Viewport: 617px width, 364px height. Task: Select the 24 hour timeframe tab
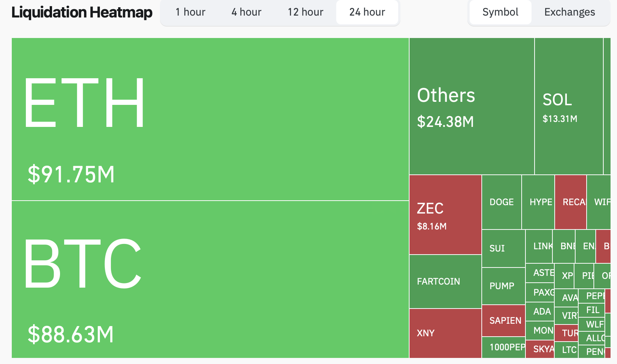pyautogui.click(x=367, y=12)
